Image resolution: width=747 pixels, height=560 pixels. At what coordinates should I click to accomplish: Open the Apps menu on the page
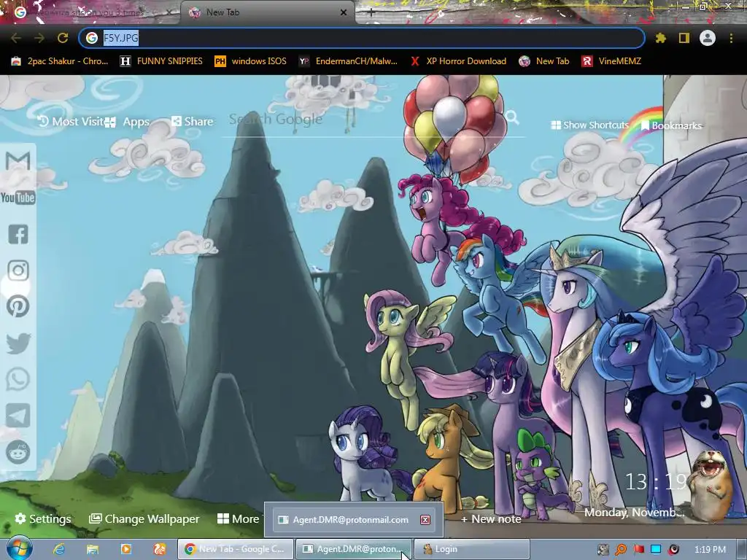(x=128, y=122)
